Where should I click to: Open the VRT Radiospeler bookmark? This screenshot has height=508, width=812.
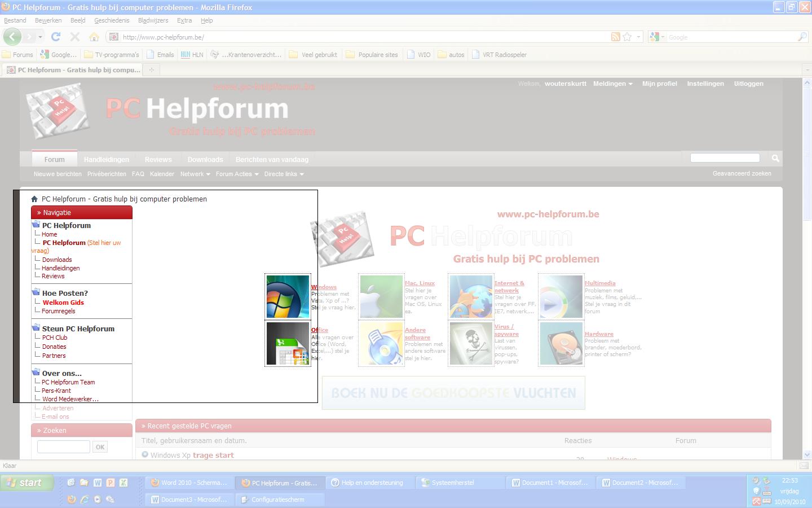pyautogui.click(x=500, y=55)
